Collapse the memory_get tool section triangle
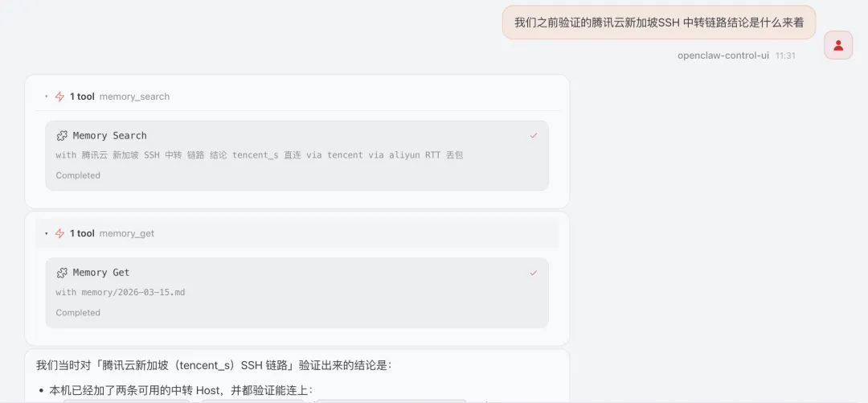The height and width of the screenshot is (403, 868). [x=46, y=233]
